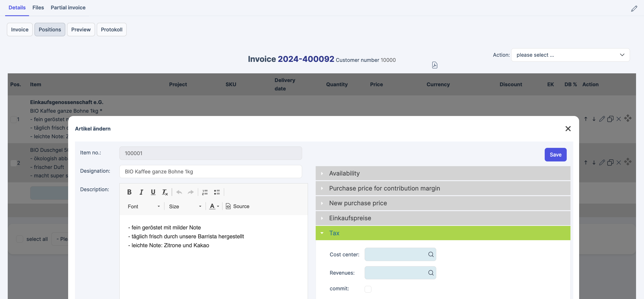Toggle Italic in description editor

point(141,192)
